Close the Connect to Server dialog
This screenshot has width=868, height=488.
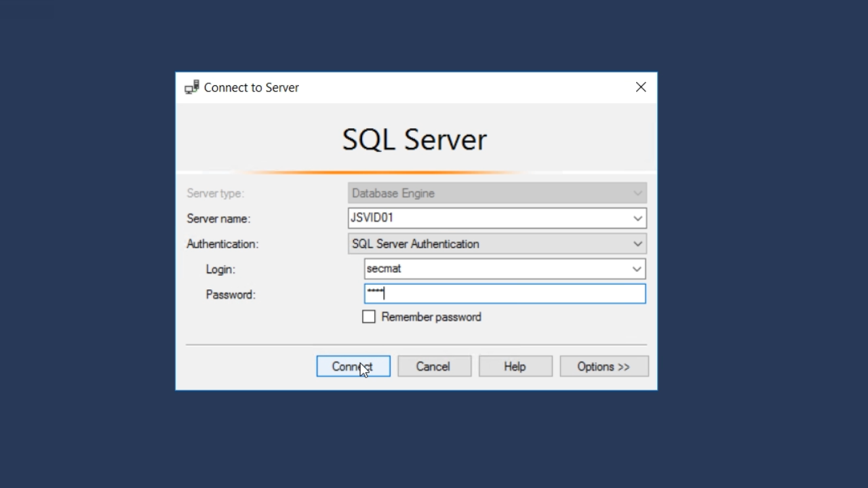(x=641, y=87)
